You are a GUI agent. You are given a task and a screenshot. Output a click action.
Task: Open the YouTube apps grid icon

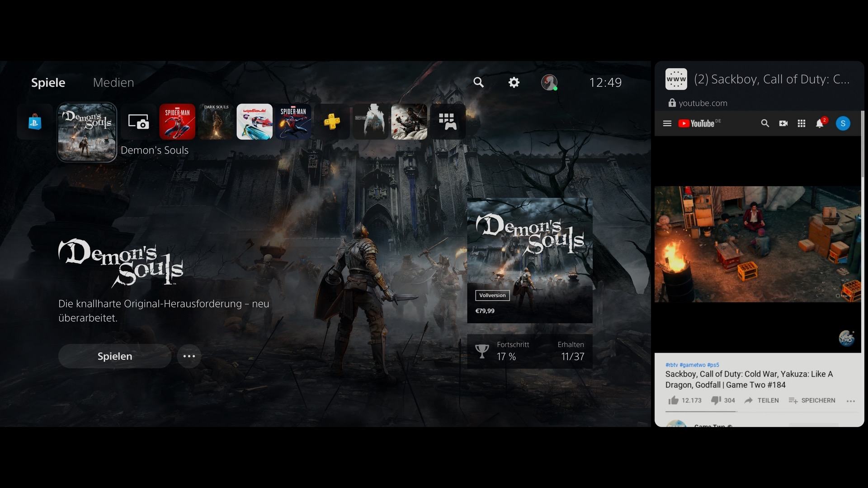point(802,123)
